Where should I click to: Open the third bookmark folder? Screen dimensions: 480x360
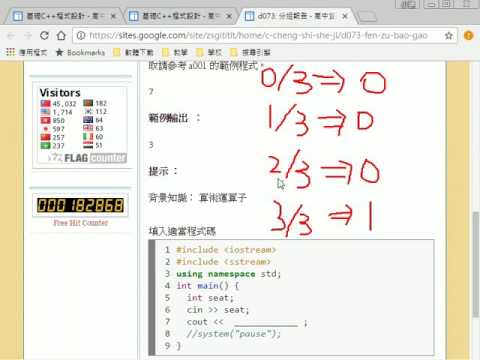(209, 52)
